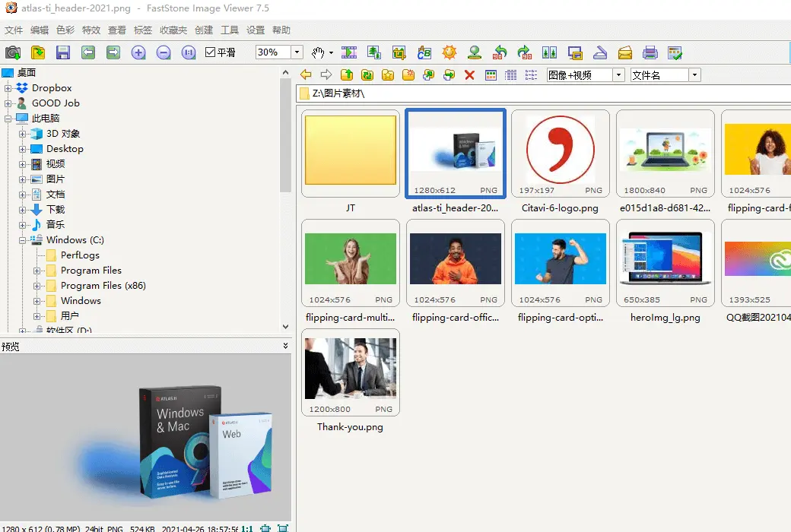Select the PerfLogs folder in tree
The image size is (791, 532).
point(80,255)
